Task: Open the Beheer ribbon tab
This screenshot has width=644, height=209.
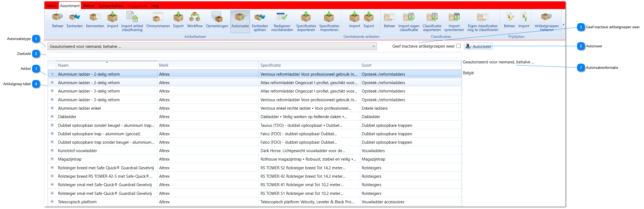Action: (x=89, y=6)
